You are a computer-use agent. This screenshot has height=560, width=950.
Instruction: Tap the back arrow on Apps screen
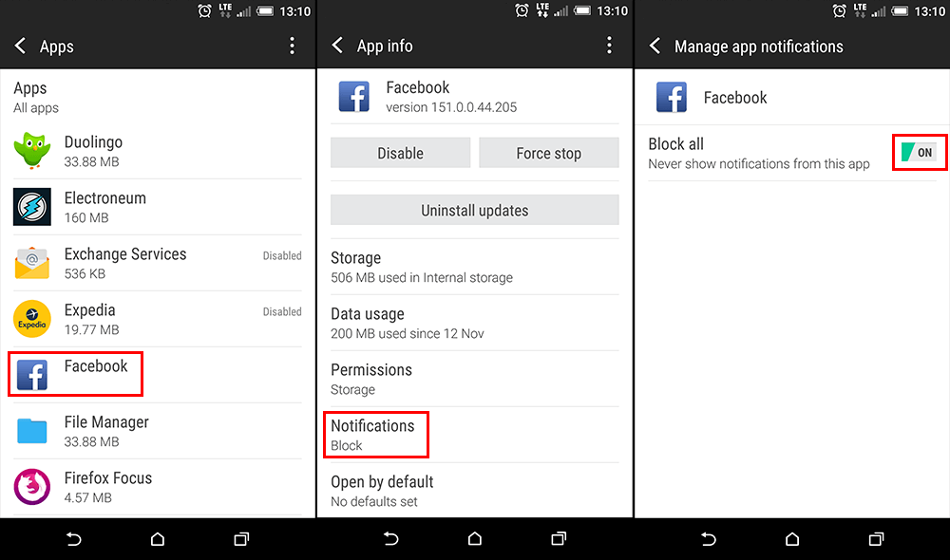pos(21,46)
